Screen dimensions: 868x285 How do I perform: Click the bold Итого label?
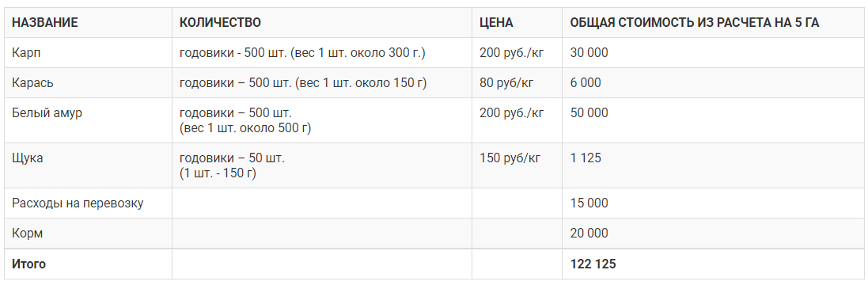[x=28, y=264]
